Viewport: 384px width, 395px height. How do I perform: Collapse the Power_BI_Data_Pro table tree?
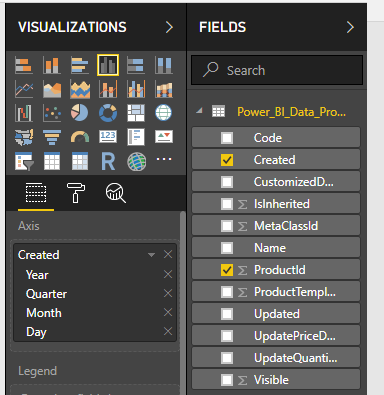coord(200,111)
